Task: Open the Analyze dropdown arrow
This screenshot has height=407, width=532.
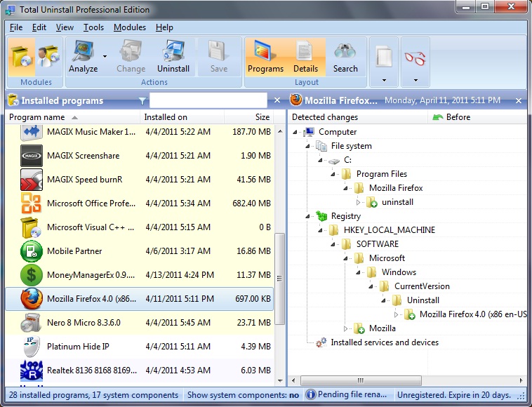Action: point(105,56)
